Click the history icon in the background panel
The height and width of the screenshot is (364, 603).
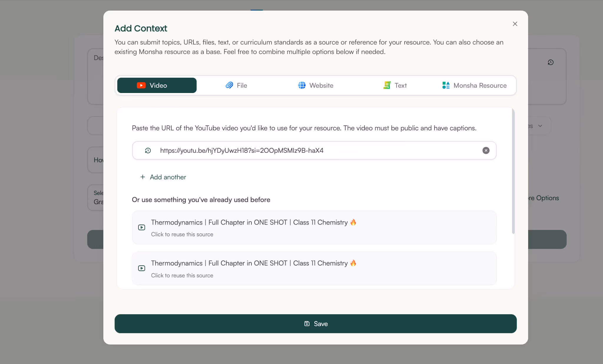pos(551,62)
